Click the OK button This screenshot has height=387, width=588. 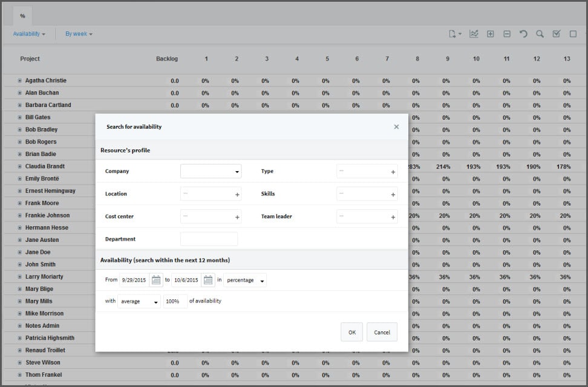tap(351, 332)
